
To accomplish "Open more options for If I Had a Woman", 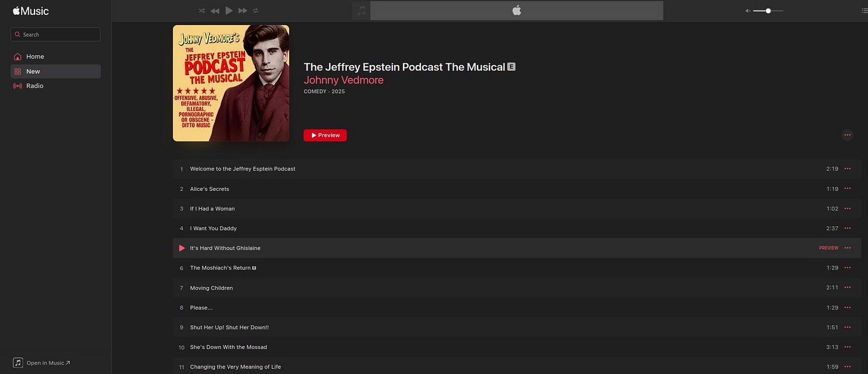I will (x=847, y=209).
